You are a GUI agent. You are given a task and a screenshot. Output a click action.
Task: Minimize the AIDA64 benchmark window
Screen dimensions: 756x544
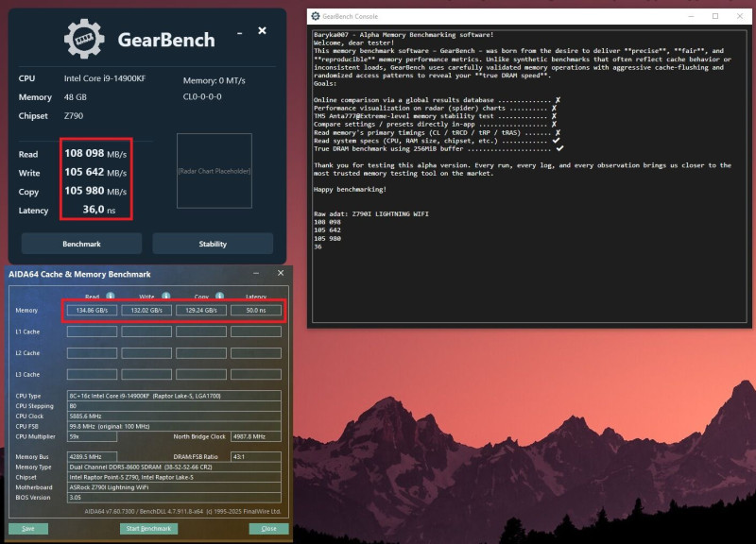tap(256, 273)
